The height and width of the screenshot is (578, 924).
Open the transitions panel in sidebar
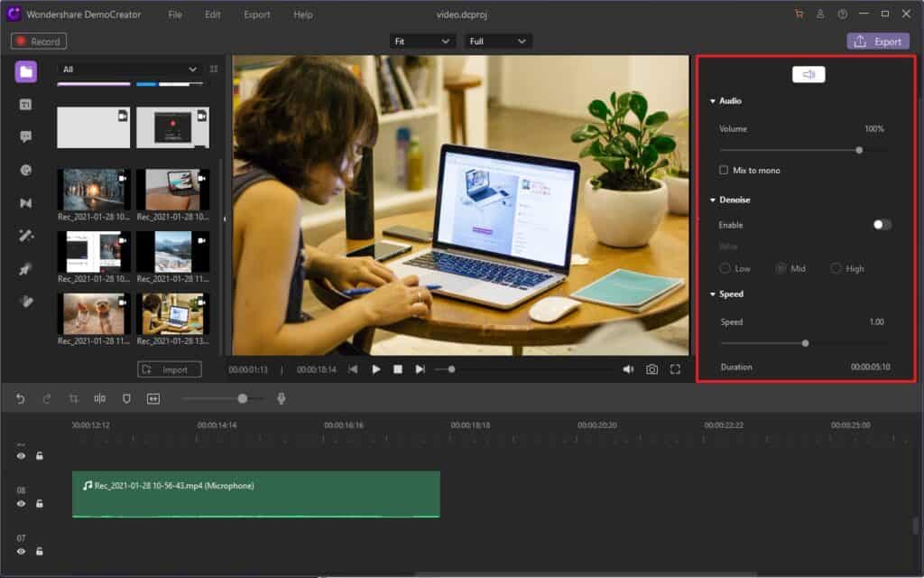tap(26, 203)
